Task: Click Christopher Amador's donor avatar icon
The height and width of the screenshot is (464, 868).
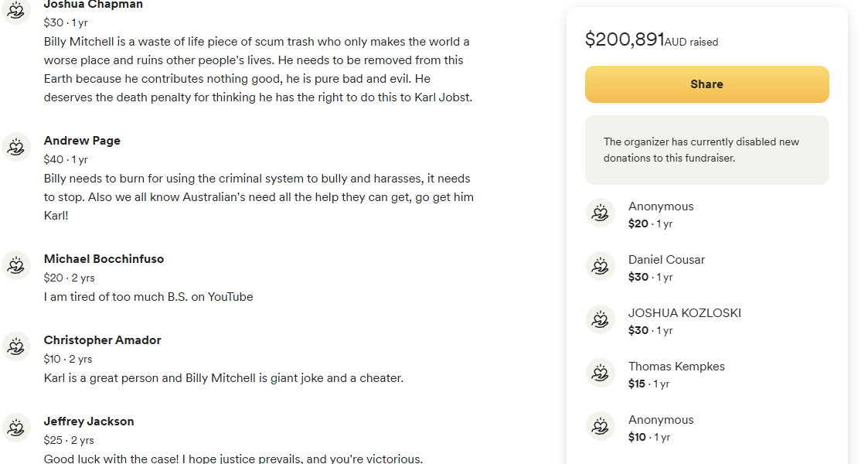Action: tap(15, 346)
